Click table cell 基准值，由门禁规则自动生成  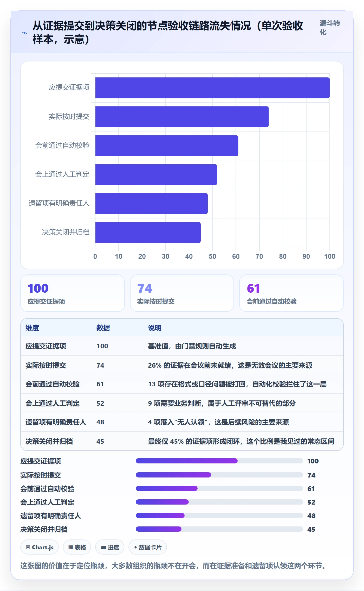click(x=192, y=346)
